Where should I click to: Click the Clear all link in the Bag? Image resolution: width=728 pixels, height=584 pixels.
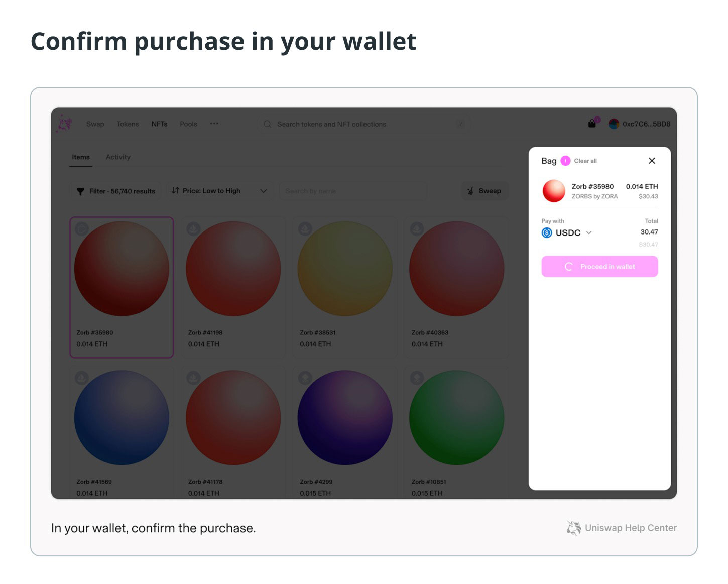tap(585, 161)
